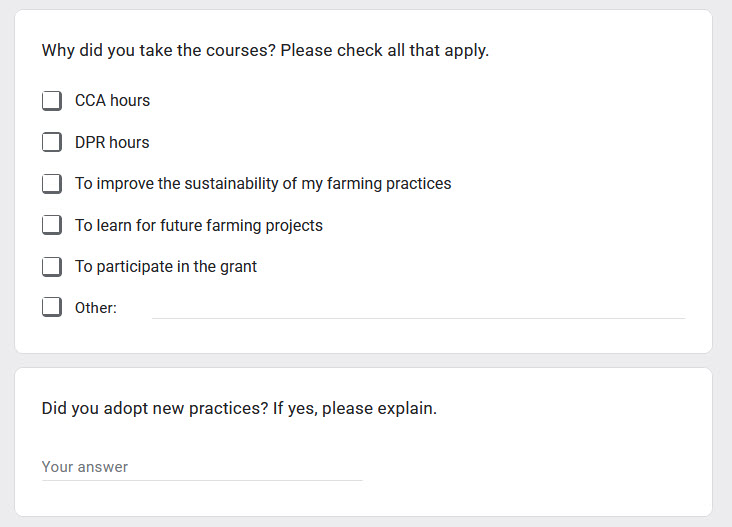Click 'To learn for future farming projects' text
Image resolution: width=732 pixels, height=527 pixels.
(x=199, y=225)
